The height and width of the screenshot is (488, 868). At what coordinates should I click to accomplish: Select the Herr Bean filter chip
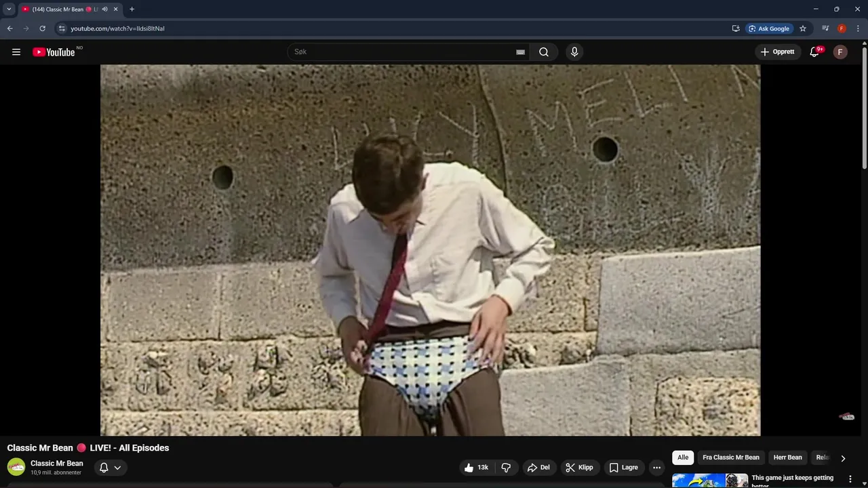pos(787,457)
